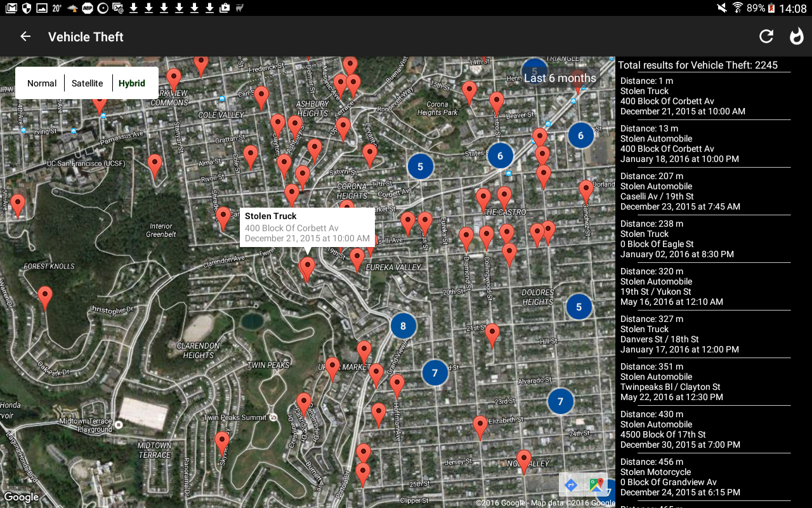Go back using the arrow beside Vehicle Theft

[x=25, y=37]
